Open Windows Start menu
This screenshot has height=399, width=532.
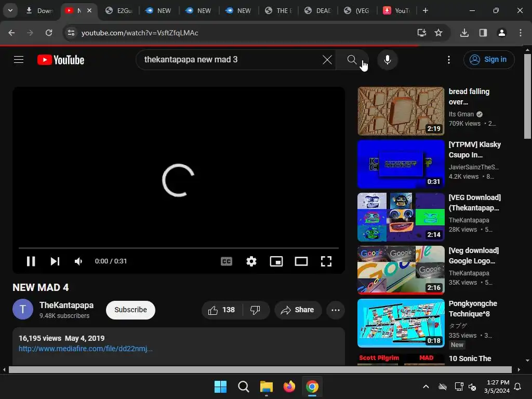click(220, 387)
